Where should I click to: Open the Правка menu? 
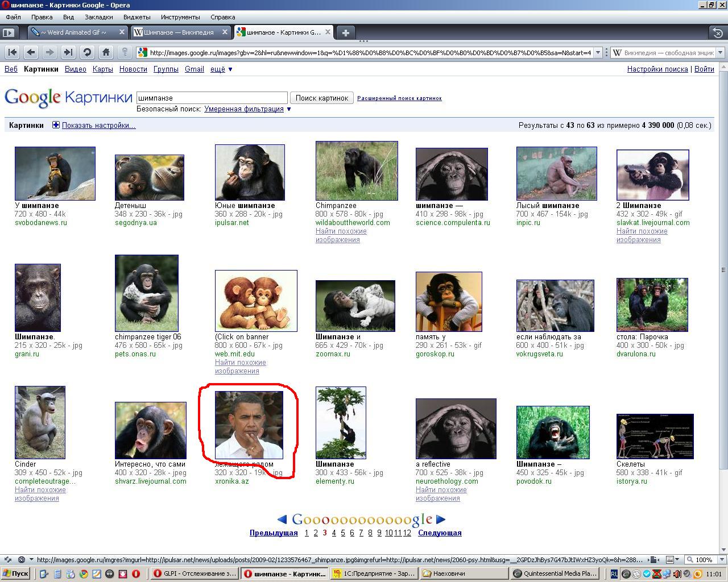click(x=42, y=17)
